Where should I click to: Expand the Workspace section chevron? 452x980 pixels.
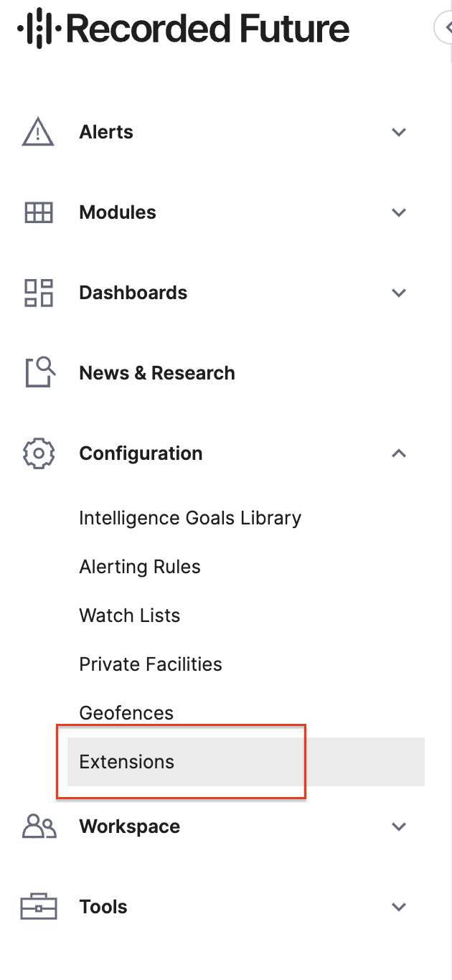pyautogui.click(x=399, y=826)
